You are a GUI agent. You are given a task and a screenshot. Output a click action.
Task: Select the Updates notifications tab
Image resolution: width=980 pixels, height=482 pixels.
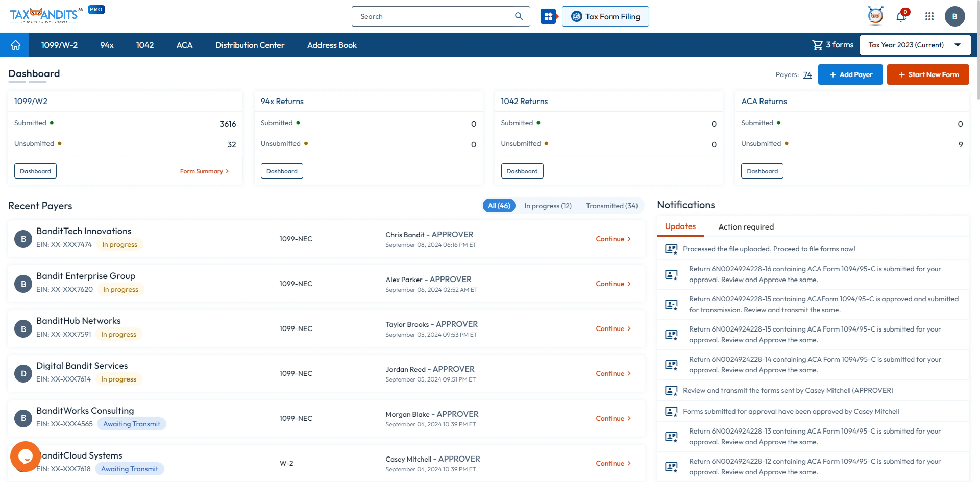[680, 226]
